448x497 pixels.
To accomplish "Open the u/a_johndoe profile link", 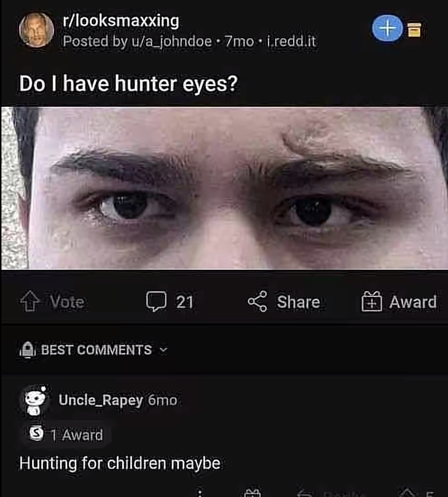I will point(171,41).
